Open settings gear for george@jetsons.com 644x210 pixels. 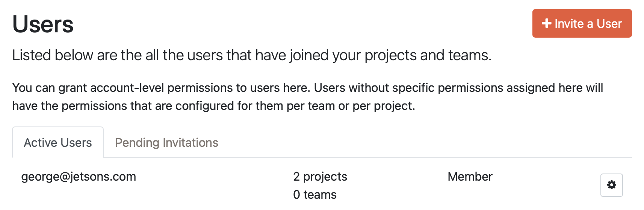tap(611, 185)
